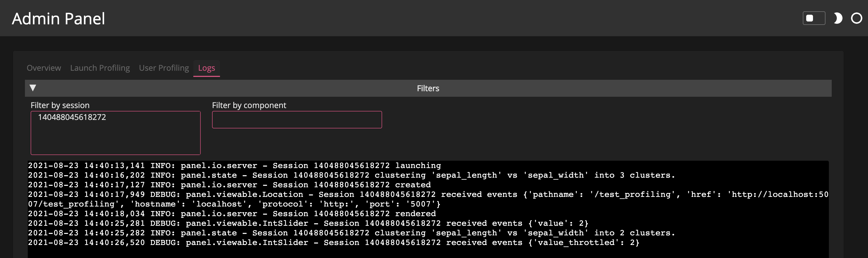
Task: Toggle the theme switch in the header
Action: coord(814,18)
